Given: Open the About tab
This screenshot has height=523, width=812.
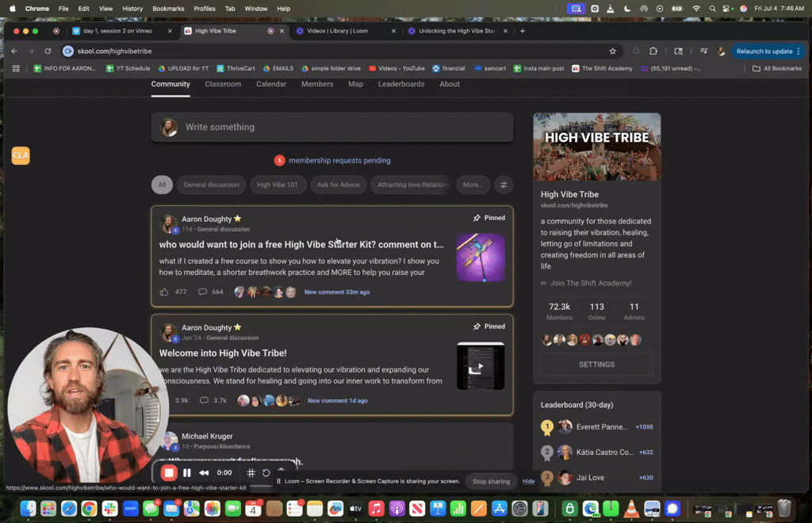Looking at the screenshot, I should coord(450,84).
